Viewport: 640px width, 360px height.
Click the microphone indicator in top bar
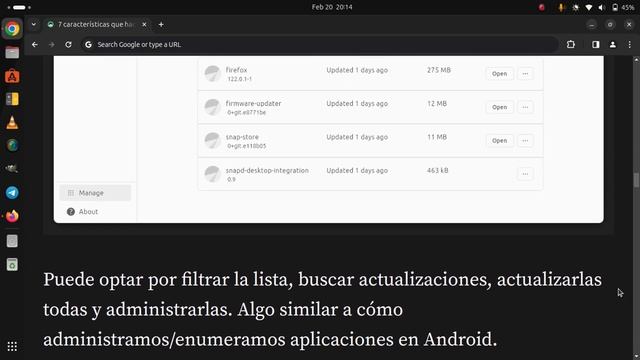(x=561, y=7)
